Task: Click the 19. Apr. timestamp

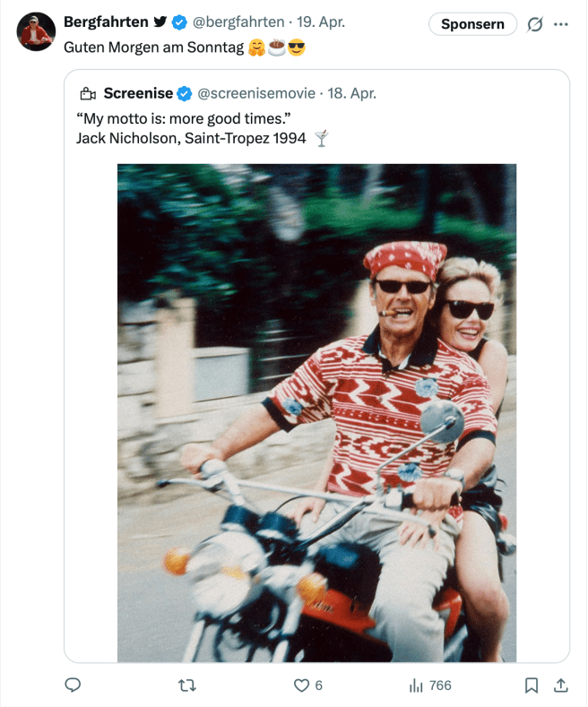Action: pos(321,22)
